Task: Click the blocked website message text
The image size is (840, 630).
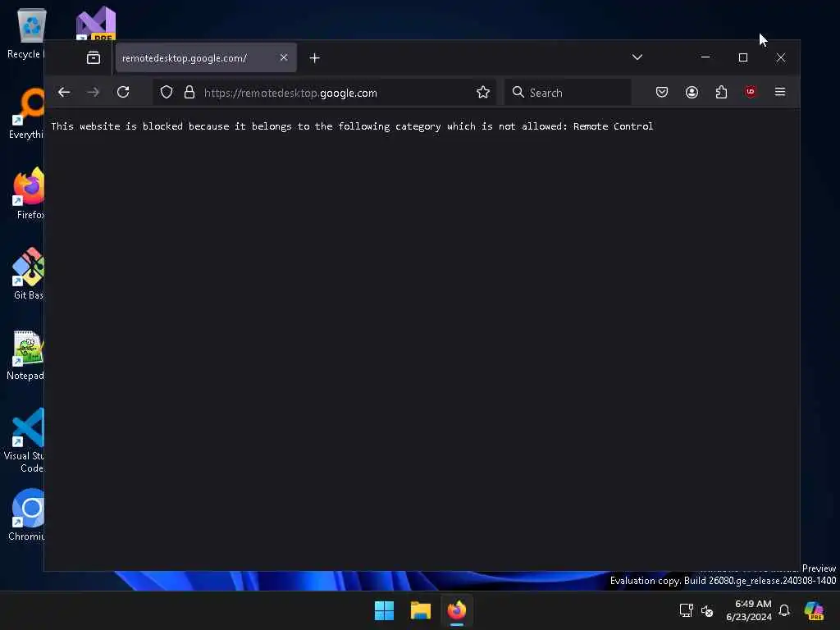Action: coord(352,126)
